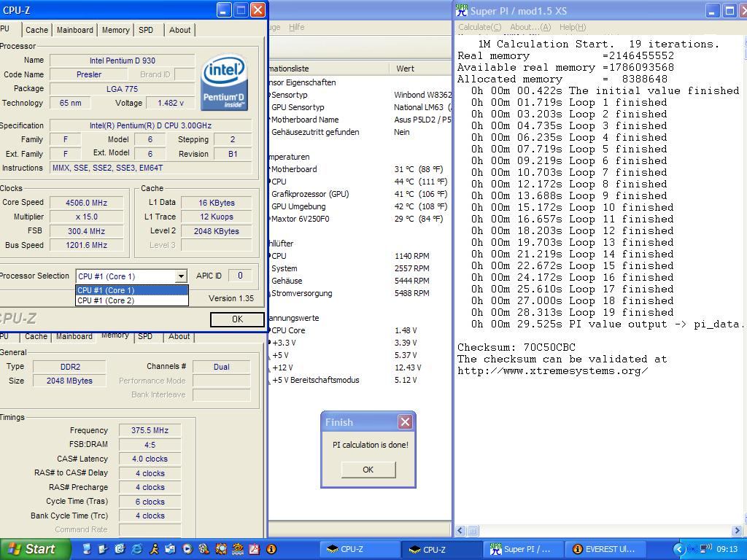Click the Voltage value 1.482 v
Screen dimensions: 747x560
(171, 103)
